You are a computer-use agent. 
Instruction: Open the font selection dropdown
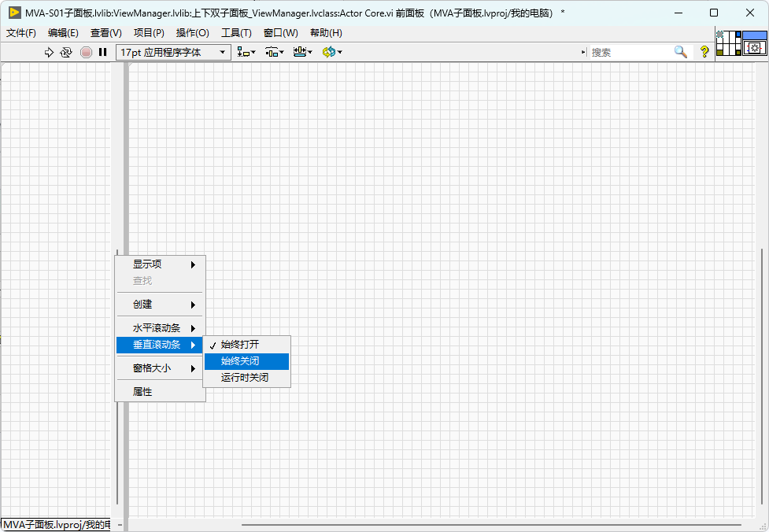[173, 52]
